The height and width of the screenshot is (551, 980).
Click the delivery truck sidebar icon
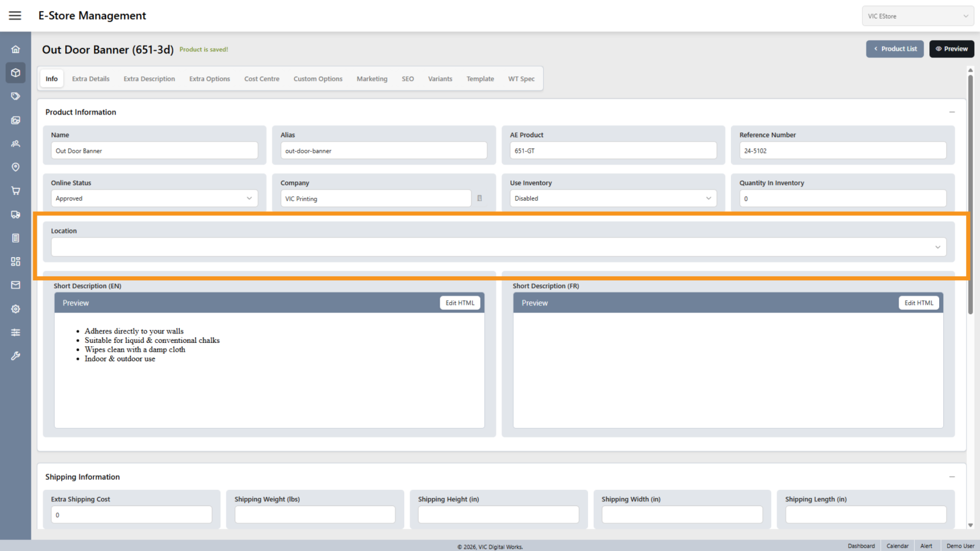(x=16, y=215)
